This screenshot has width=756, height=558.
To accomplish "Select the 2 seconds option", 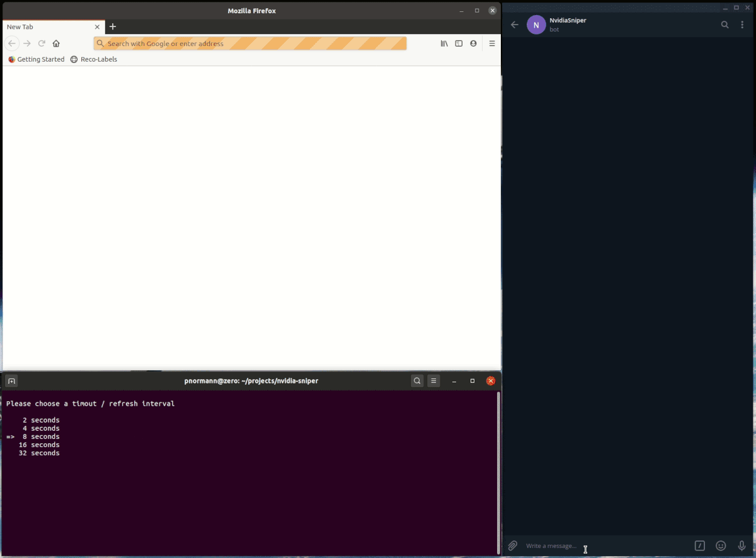I will (x=41, y=420).
